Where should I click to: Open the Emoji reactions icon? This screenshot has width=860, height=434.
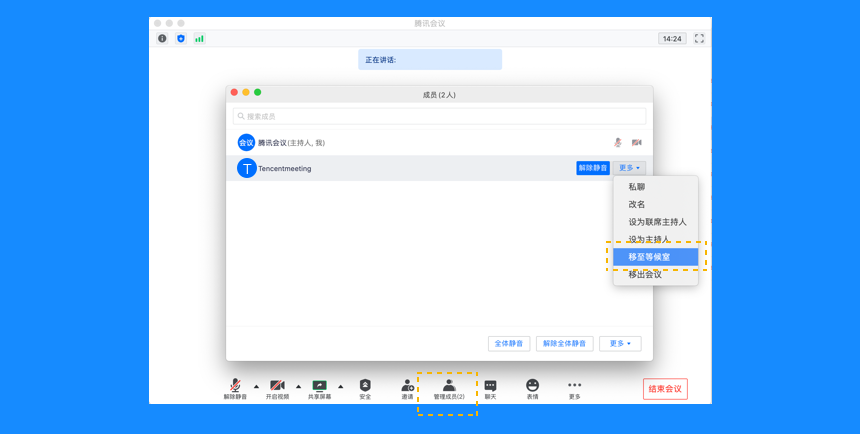[533, 389]
